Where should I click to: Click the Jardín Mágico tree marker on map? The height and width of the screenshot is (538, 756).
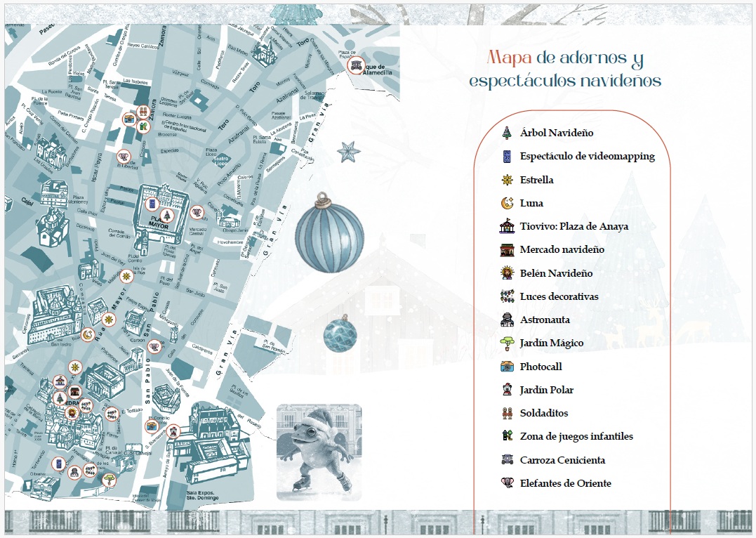(x=108, y=480)
